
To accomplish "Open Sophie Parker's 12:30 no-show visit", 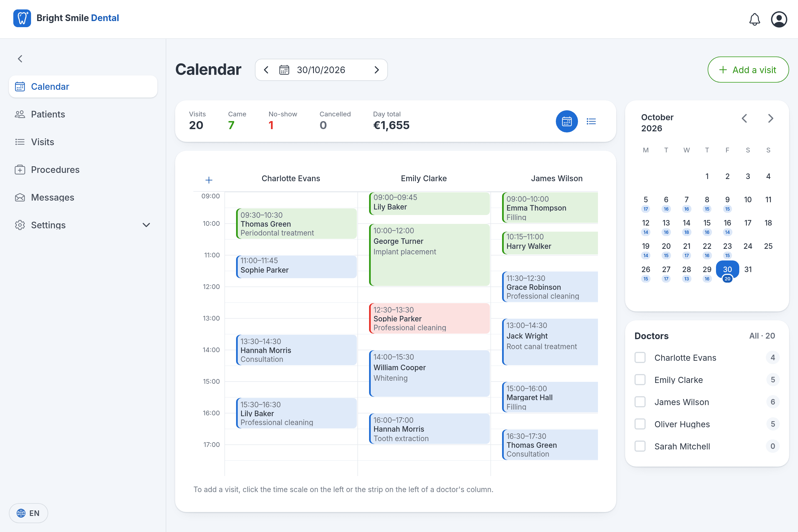I will point(429,318).
